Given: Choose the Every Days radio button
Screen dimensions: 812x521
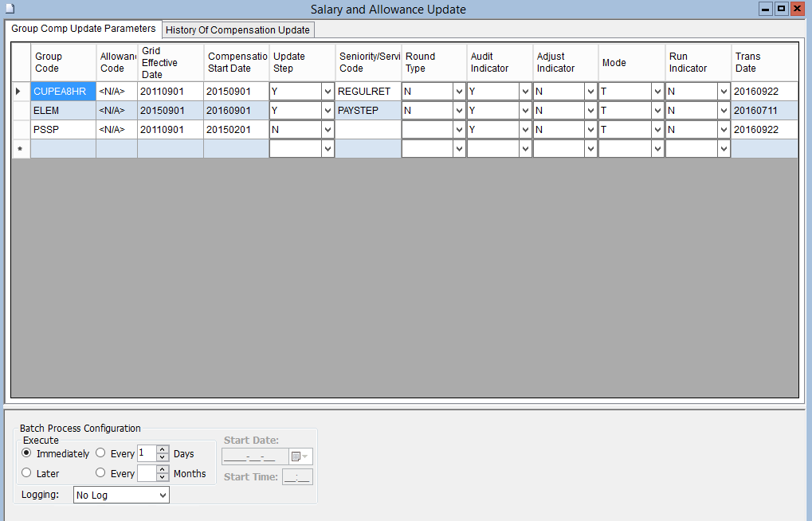Looking at the screenshot, I should (100, 453).
